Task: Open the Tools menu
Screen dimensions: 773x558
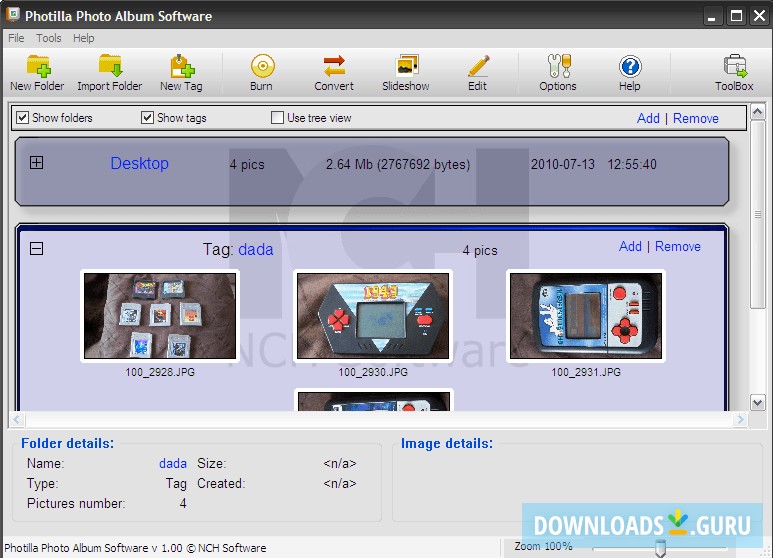Action: coord(49,38)
